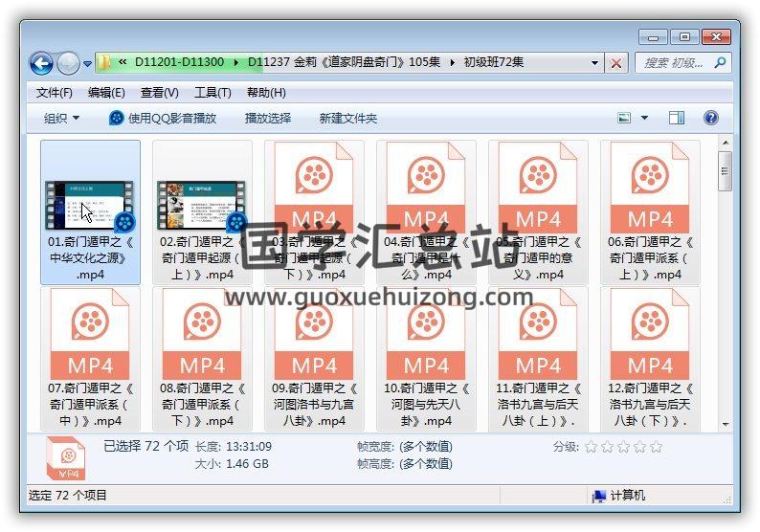The width and height of the screenshot is (760, 532).
Task: Open the Help question mark icon
Action: point(710,118)
